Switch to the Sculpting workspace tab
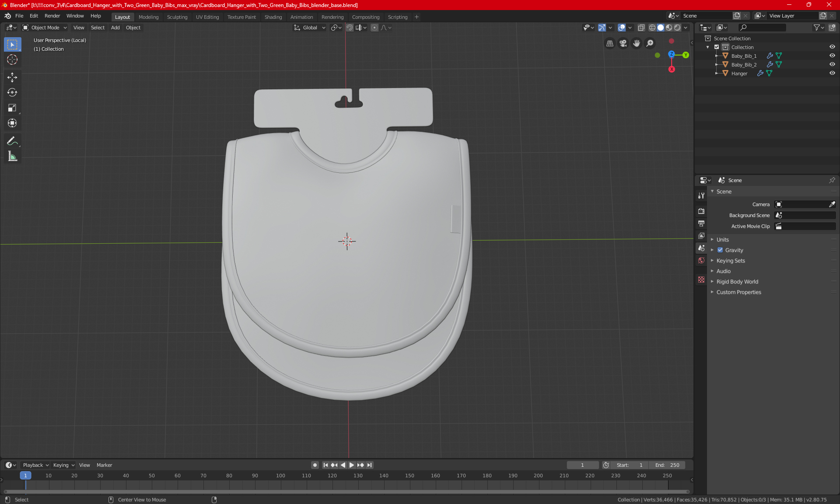Screen dimensions: 840x504 pos(177,17)
